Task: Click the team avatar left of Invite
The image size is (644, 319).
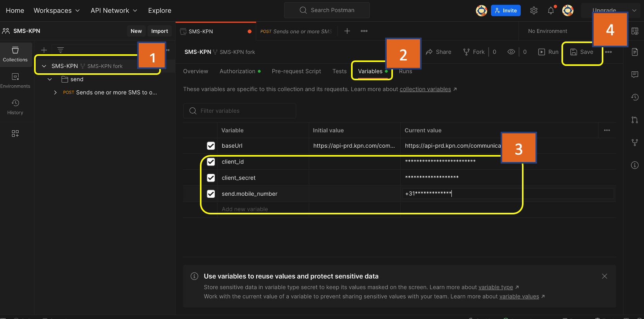Action: point(481,10)
